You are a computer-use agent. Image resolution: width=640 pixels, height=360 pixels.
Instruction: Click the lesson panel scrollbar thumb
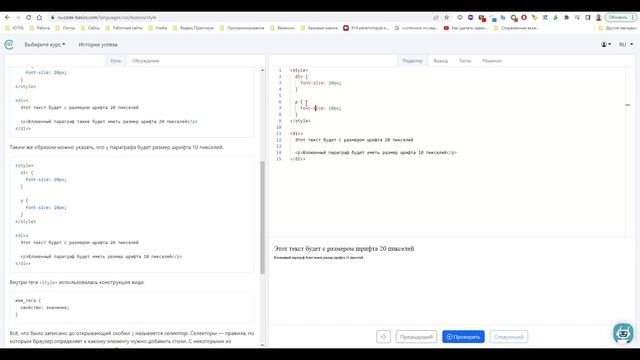(x=262, y=217)
